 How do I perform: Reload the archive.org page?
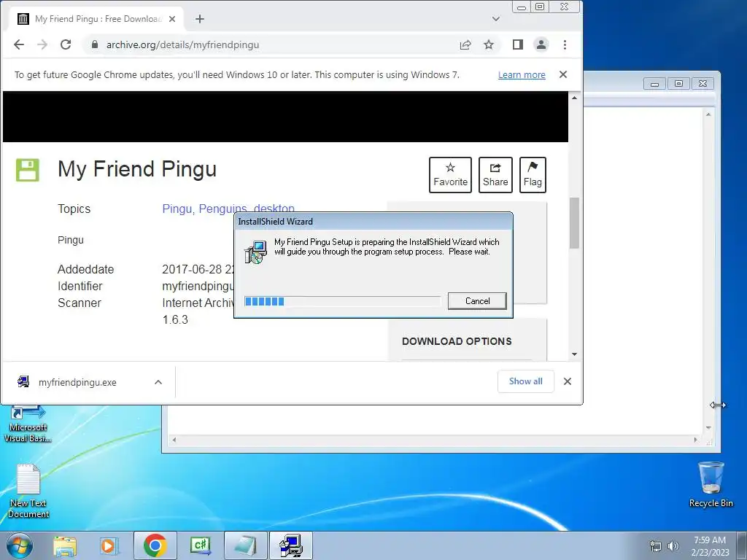tap(66, 44)
